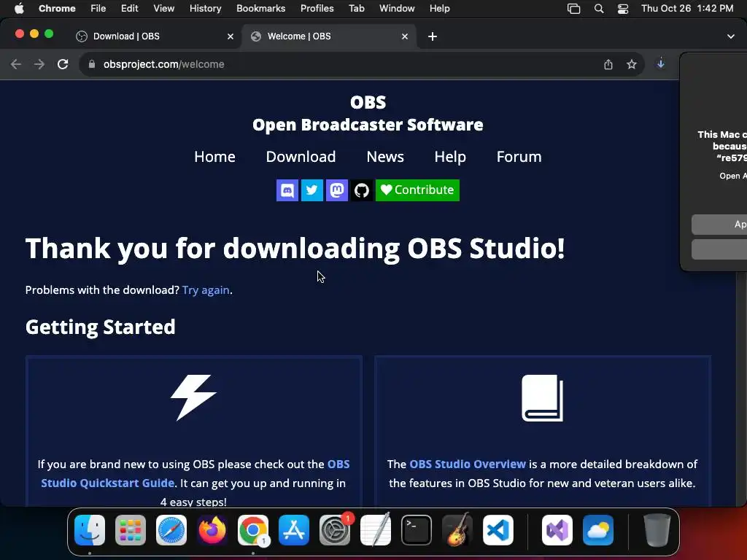Open the Twitter social icon

click(x=312, y=190)
